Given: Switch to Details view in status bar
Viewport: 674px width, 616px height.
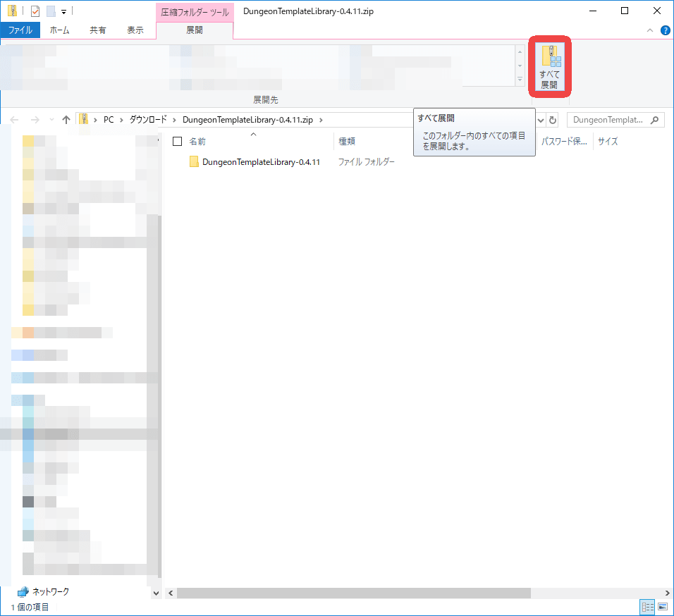Looking at the screenshot, I should [647, 607].
